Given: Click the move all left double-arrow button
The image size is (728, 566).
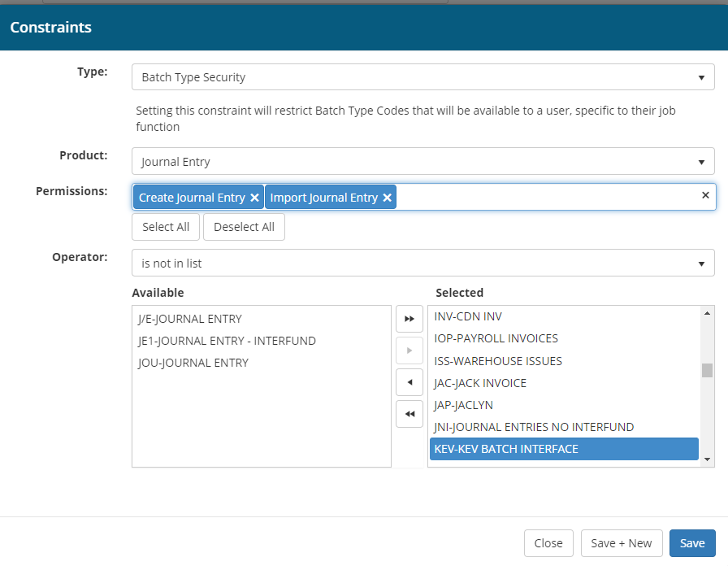Looking at the screenshot, I should (x=409, y=414).
